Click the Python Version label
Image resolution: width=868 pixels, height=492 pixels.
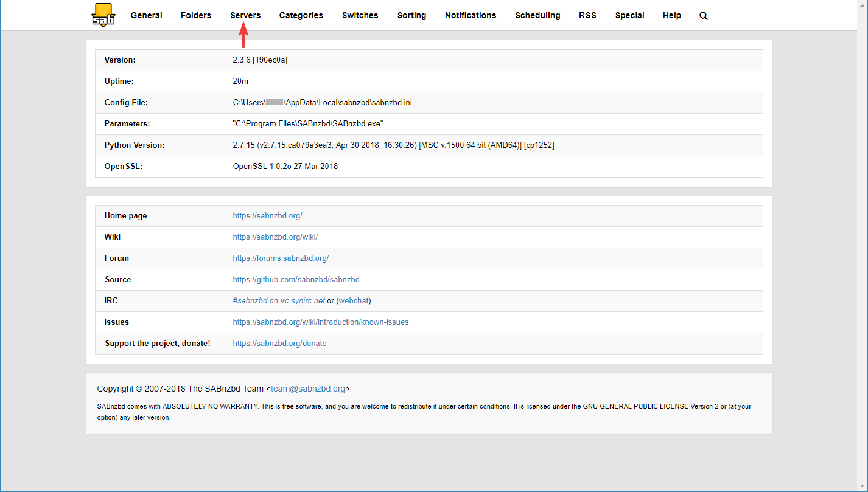[x=135, y=145]
